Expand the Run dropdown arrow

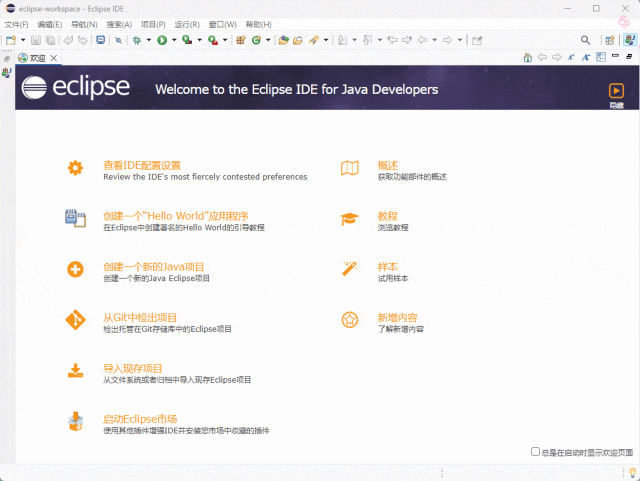click(174, 40)
